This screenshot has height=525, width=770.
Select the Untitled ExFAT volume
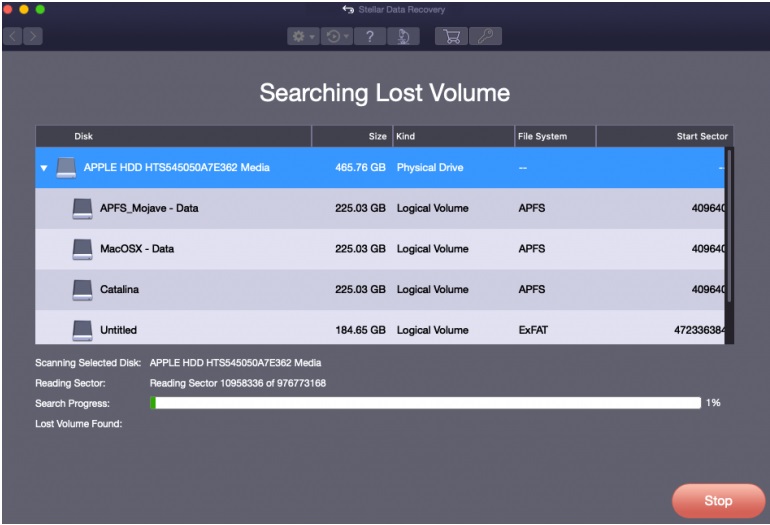380,328
